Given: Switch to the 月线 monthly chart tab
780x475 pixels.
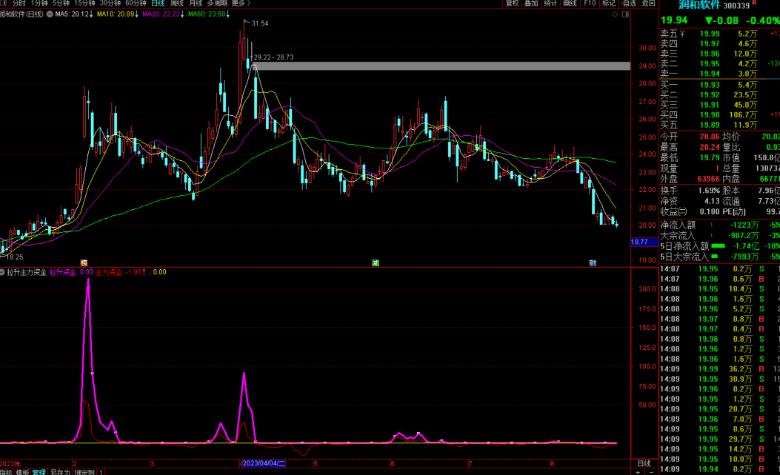Looking at the screenshot, I should pyautogui.click(x=195, y=3).
